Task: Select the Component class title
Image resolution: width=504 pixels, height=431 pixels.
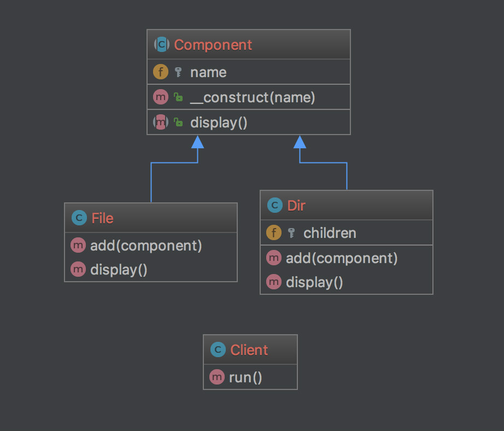Action: tap(213, 45)
